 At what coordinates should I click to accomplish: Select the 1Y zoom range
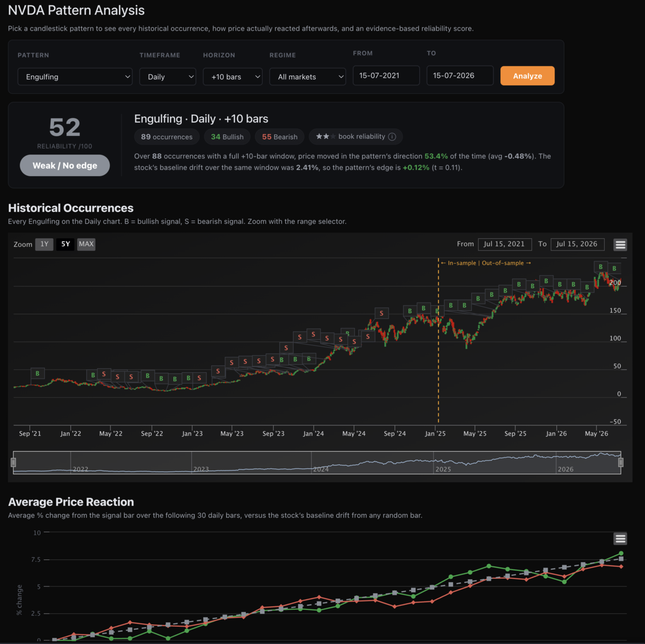(44, 244)
